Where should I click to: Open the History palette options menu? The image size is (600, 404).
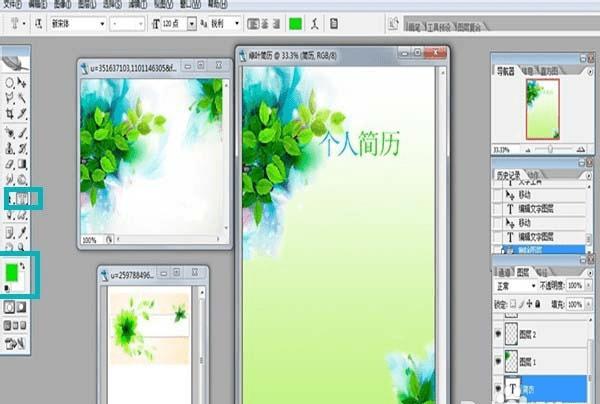click(x=589, y=176)
